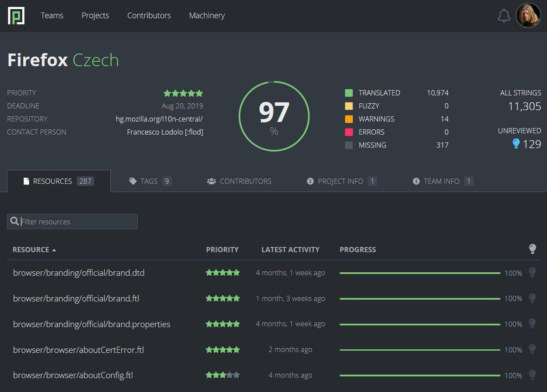Click the project priority stars

pyautogui.click(x=183, y=93)
